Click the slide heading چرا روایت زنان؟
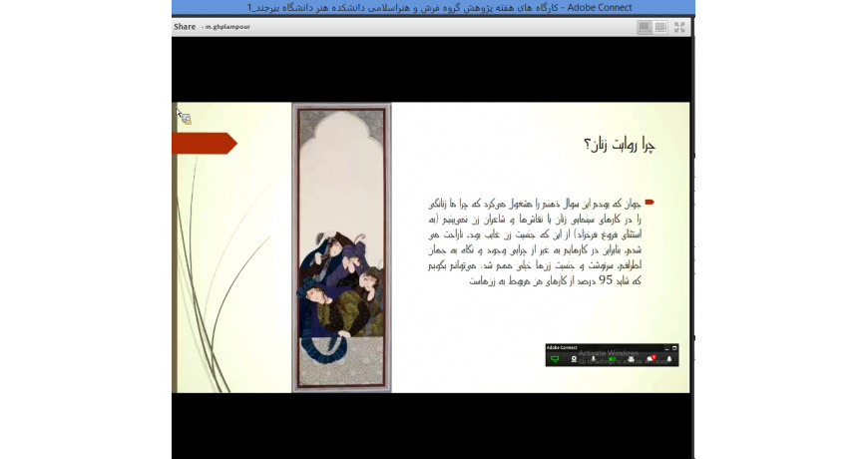 (x=620, y=145)
